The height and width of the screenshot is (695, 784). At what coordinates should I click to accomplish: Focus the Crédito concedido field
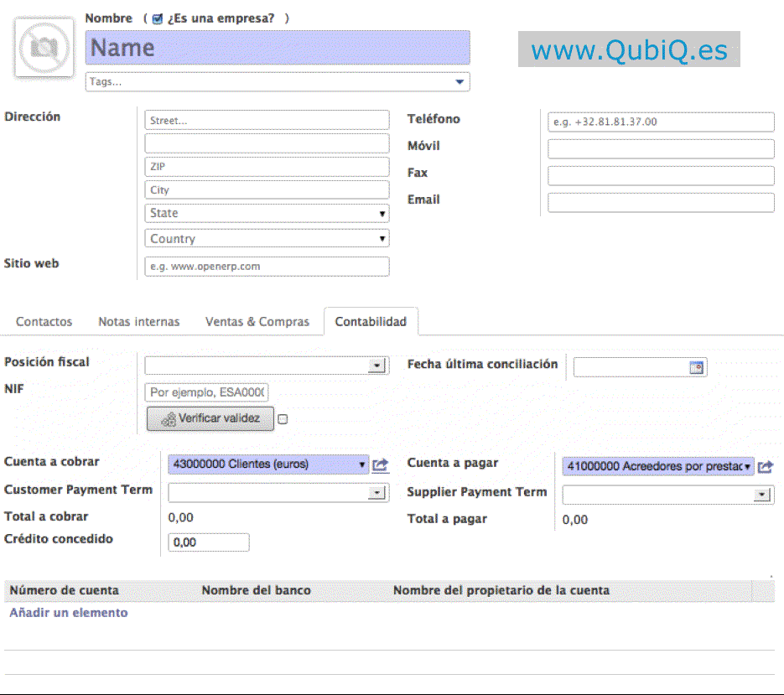coord(209,542)
